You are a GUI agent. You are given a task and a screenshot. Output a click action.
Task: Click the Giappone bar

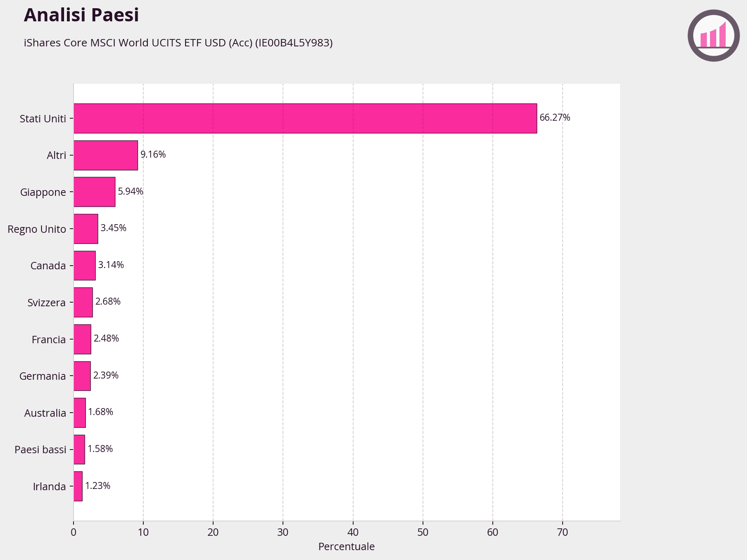coord(94,192)
